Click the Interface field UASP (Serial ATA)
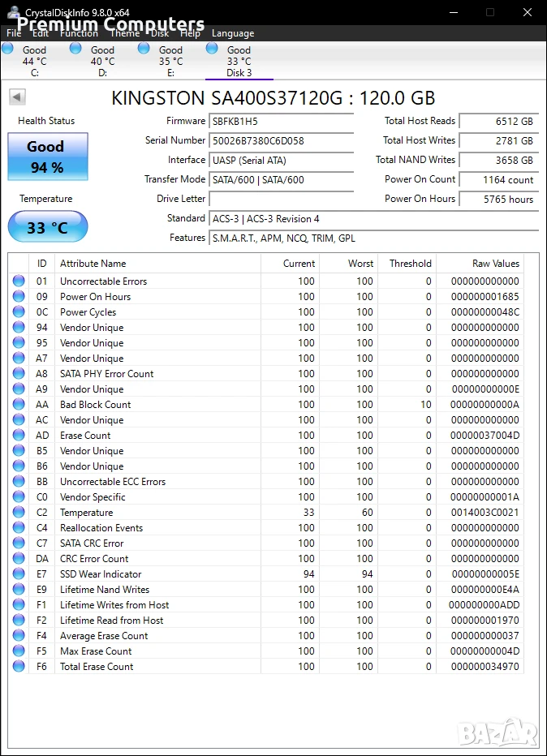 [x=282, y=160]
